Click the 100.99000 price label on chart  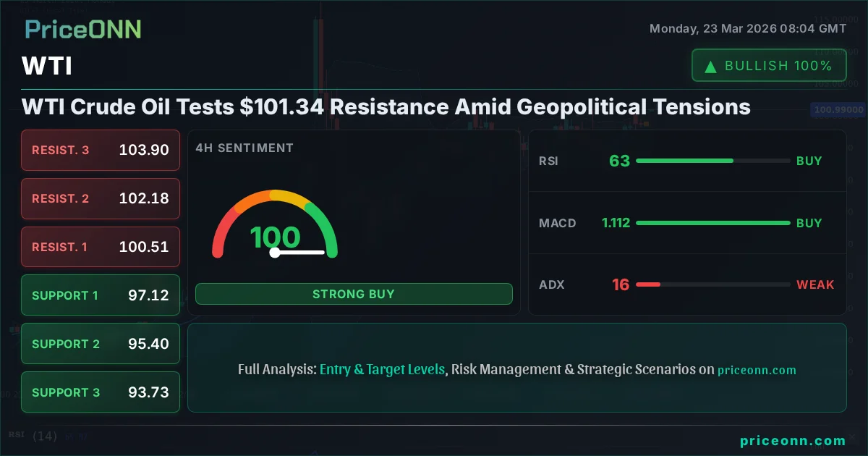pos(838,109)
